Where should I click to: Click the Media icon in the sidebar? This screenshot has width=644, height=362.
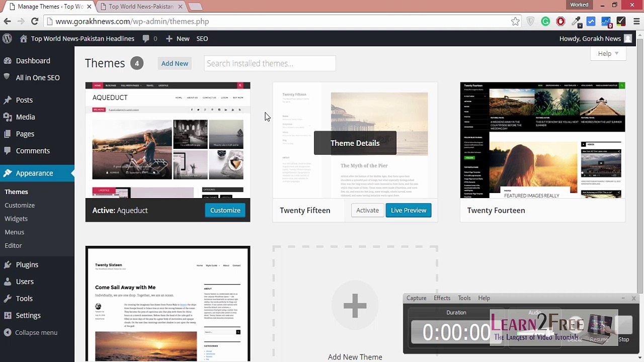tap(8, 117)
